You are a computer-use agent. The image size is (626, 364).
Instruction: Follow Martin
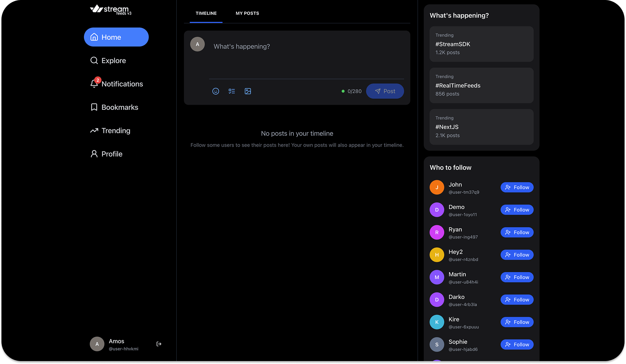(x=517, y=277)
